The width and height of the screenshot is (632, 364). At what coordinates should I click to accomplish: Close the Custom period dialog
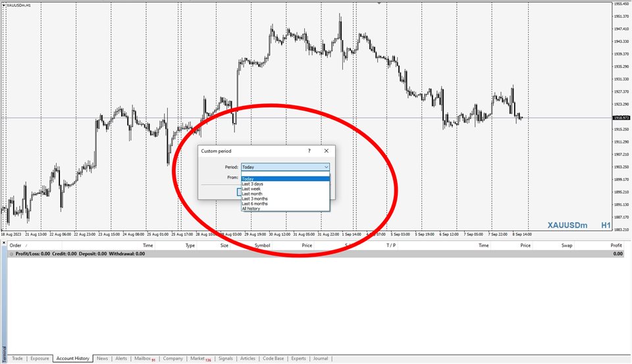tap(327, 151)
